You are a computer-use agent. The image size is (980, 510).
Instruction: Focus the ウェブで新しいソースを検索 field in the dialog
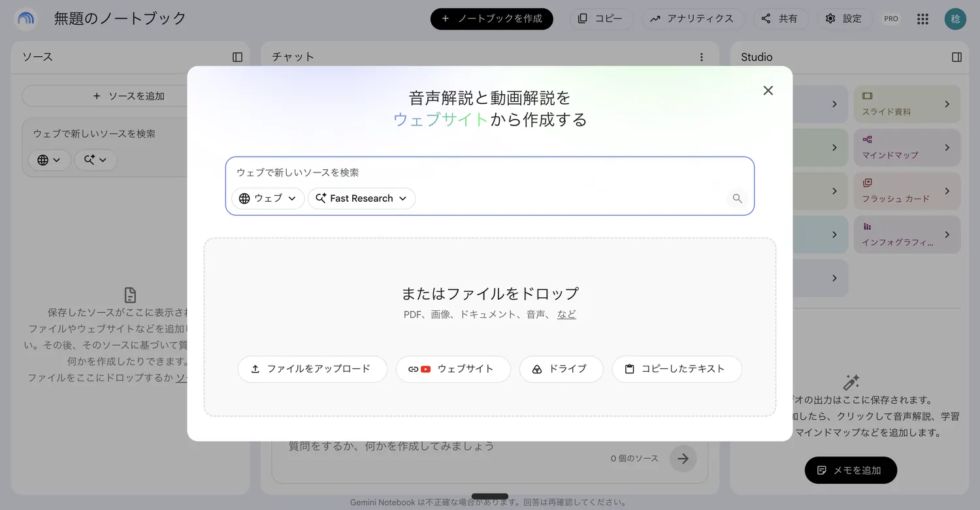490,173
